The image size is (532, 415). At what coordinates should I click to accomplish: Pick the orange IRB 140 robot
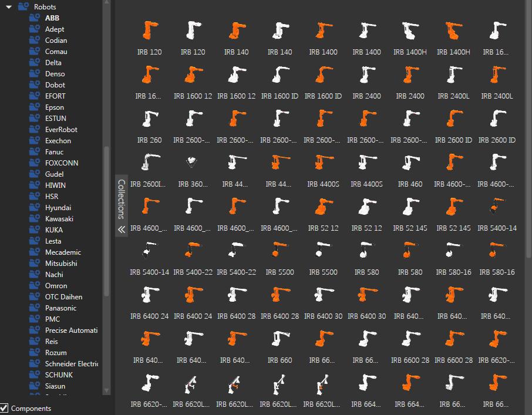tap(237, 30)
